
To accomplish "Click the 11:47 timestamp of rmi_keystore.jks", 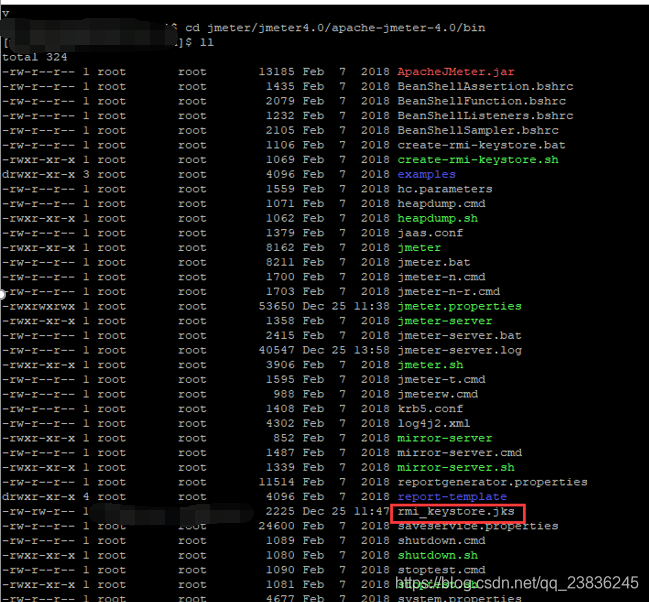I will point(371,512).
